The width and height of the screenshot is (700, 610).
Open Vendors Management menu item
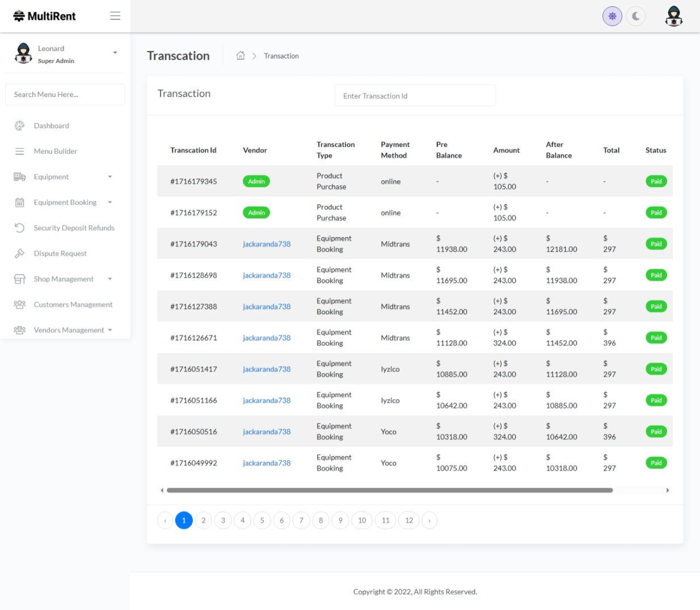69,330
